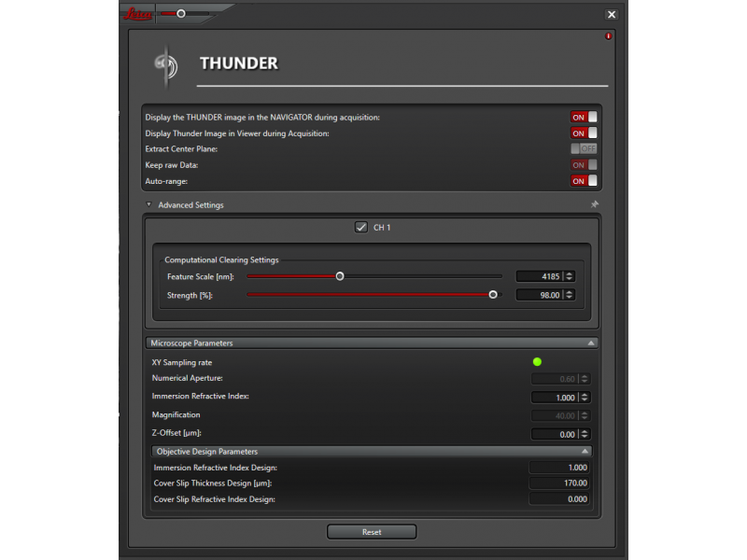Screen dimensions: 747x560
Task: Step the Strength spinner arrows
Action: click(x=569, y=295)
